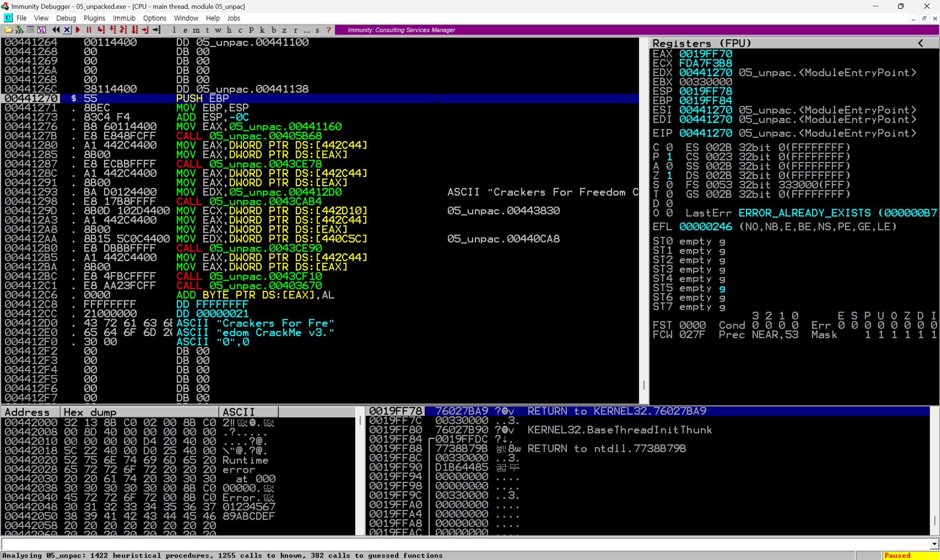The height and width of the screenshot is (560, 940).
Task: Show Breakpoints window with b button
Action: point(274,30)
